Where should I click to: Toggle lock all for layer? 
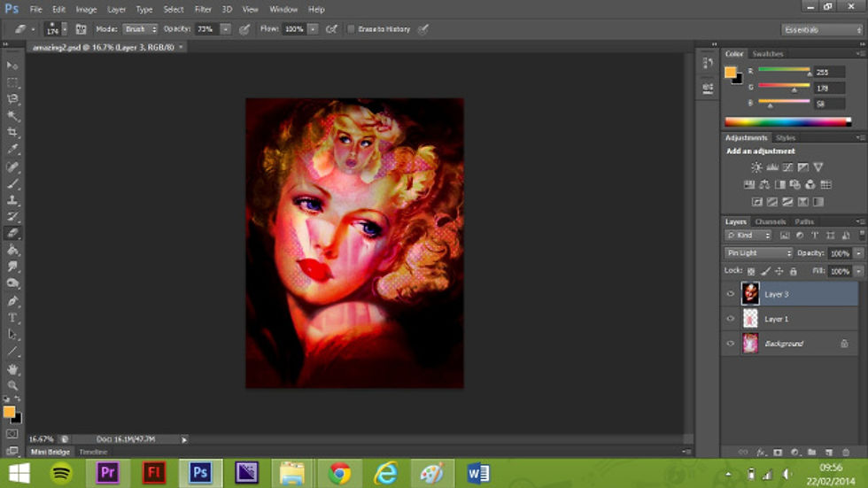[794, 271]
